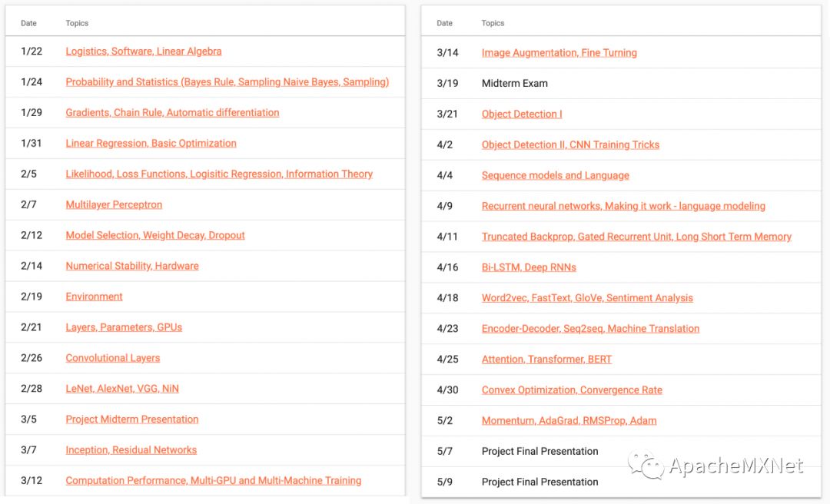The height and width of the screenshot is (504, 830).
Task: Click Gradients, Chain Rule, Automatic differentiation link
Action: click(x=172, y=113)
